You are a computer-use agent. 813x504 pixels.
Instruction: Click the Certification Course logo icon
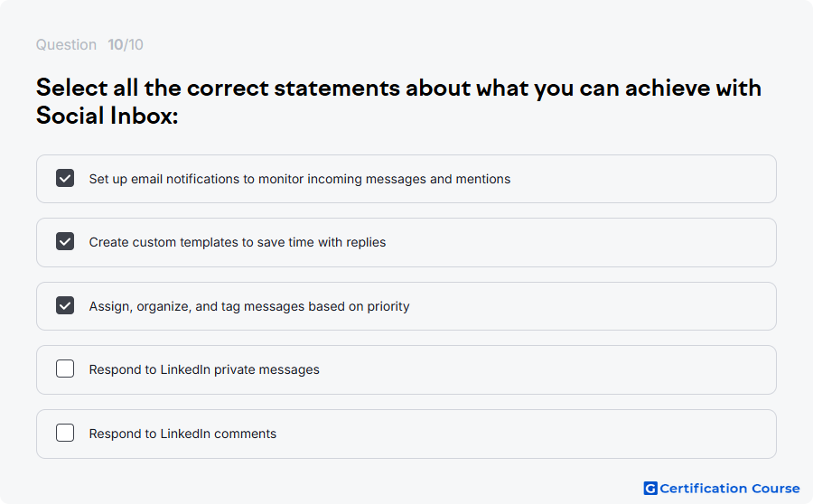[650, 489]
